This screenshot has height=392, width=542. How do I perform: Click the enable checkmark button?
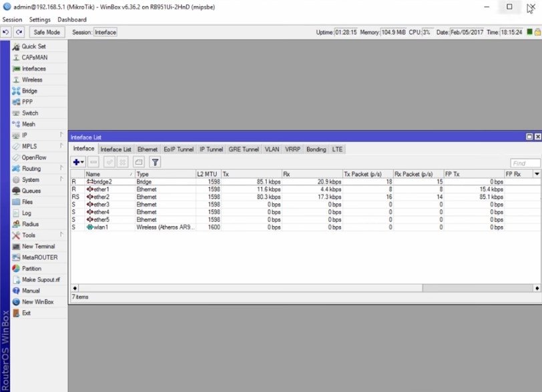tap(109, 162)
